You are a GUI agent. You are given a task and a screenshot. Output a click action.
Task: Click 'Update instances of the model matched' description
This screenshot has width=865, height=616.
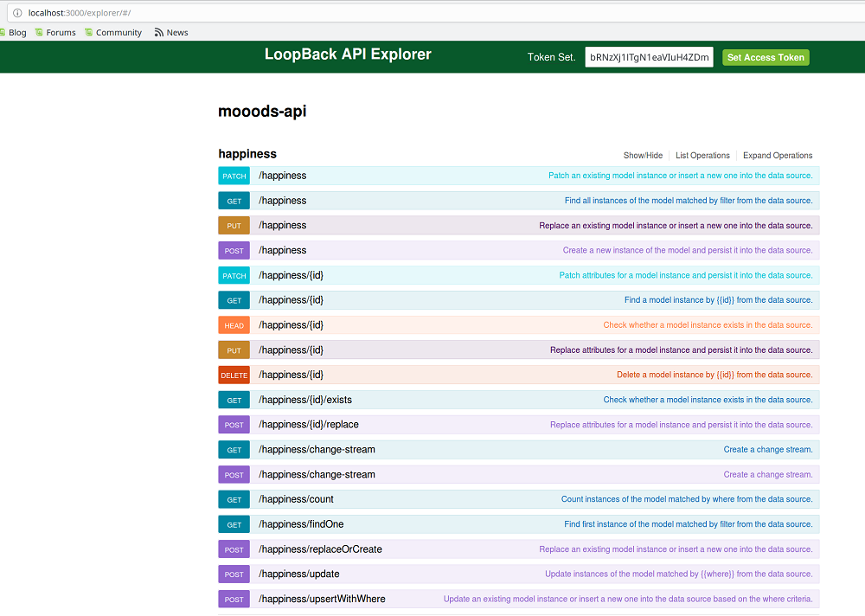pyautogui.click(x=678, y=574)
